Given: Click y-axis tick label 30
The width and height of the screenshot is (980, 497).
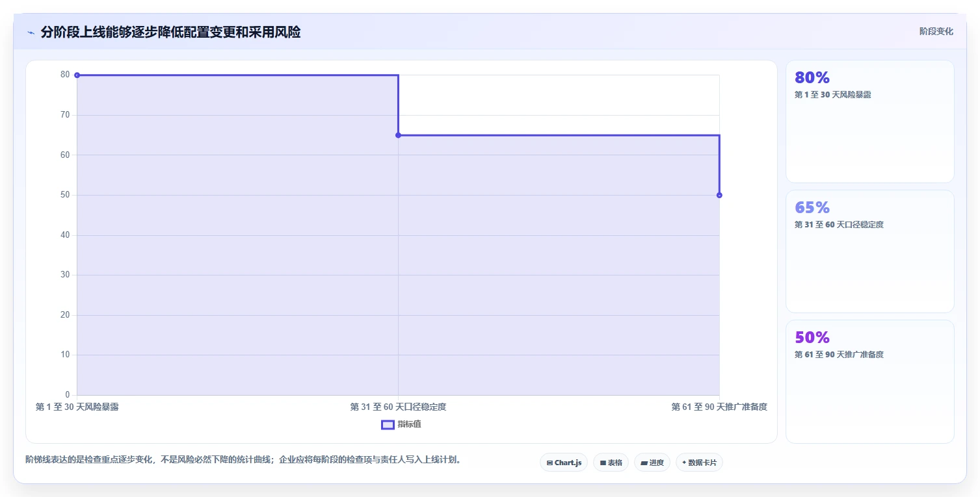Looking at the screenshot, I should click(x=65, y=275).
